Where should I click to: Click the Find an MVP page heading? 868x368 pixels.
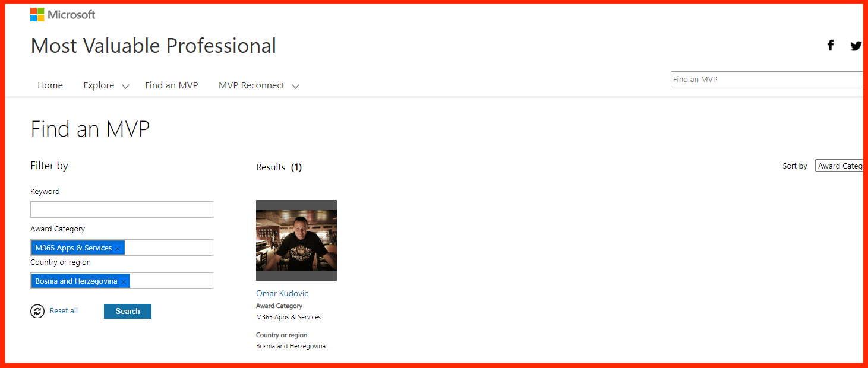[x=90, y=129]
